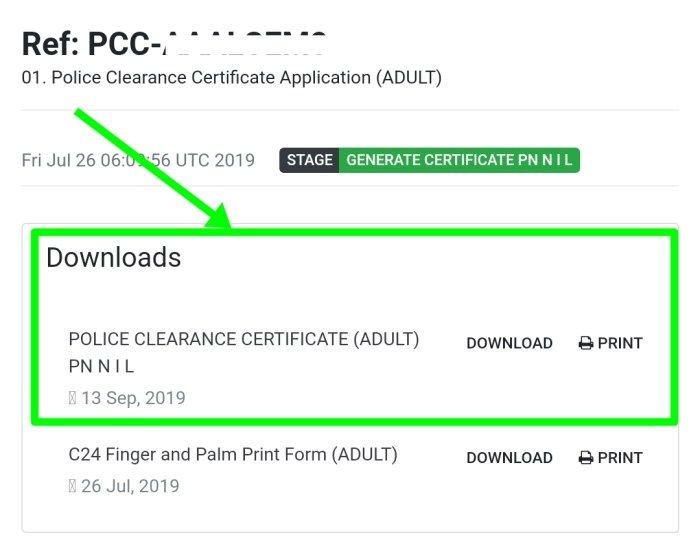Viewport: 700px width, 557px height.
Task: Click the green arrow annotation head
Action: click(220, 217)
